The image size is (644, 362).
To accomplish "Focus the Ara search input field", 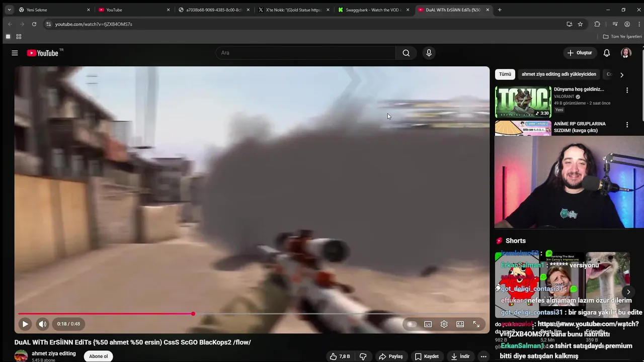I will (x=306, y=53).
